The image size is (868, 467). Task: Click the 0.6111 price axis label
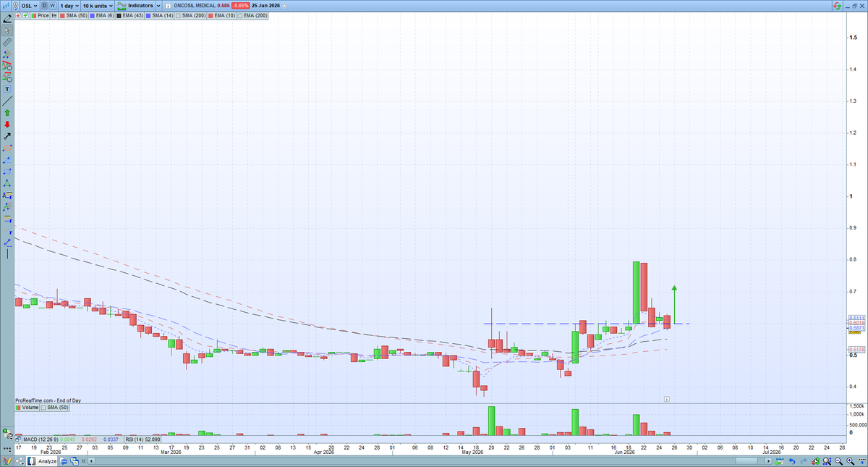tap(856, 318)
